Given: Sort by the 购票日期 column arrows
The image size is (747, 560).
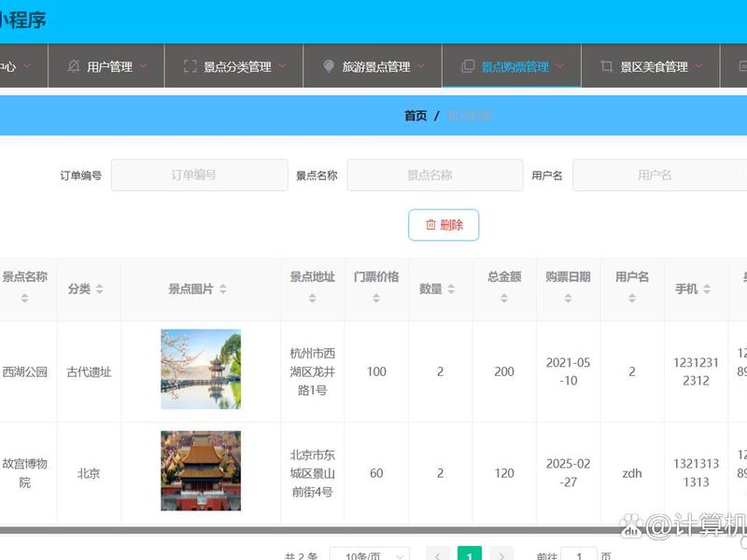Looking at the screenshot, I should [x=568, y=299].
